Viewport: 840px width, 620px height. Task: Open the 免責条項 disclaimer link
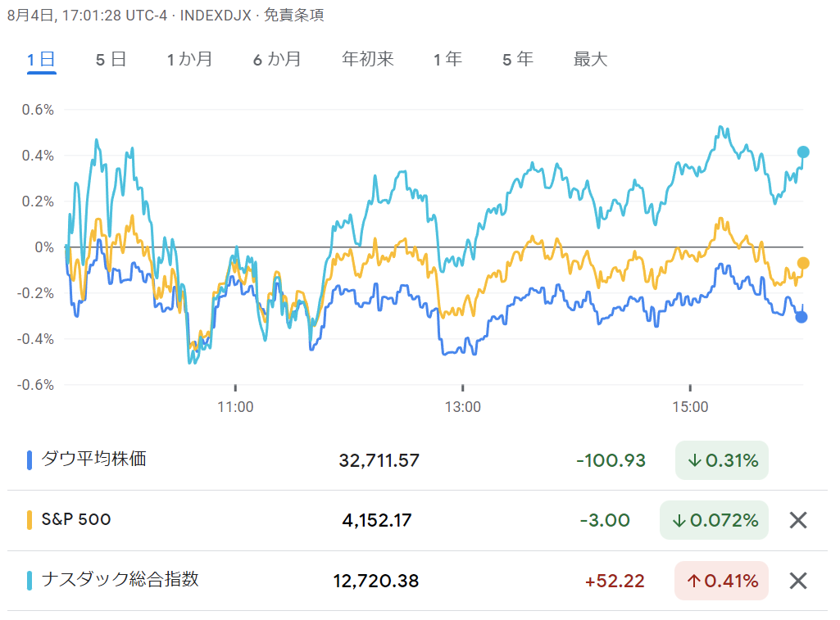293,15
